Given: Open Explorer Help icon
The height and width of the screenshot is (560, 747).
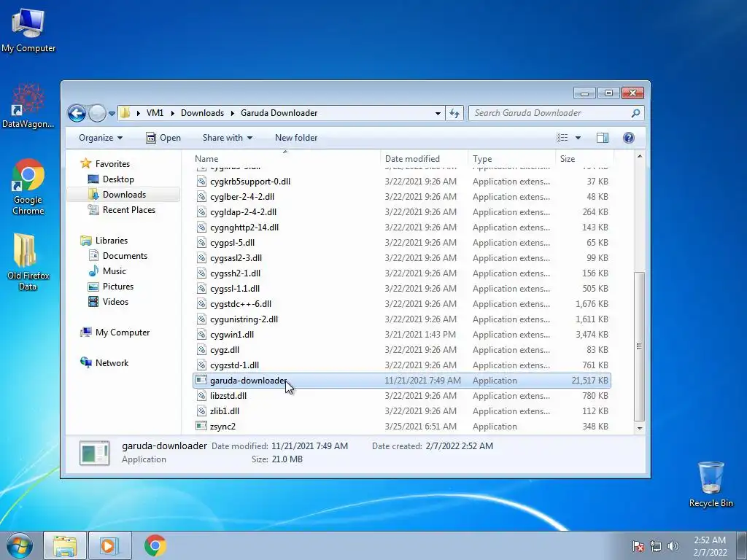Looking at the screenshot, I should [x=628, y=138].
